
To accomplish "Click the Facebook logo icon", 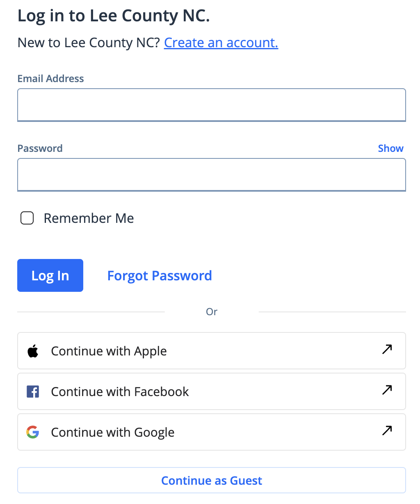I will (x=33, y=392).
